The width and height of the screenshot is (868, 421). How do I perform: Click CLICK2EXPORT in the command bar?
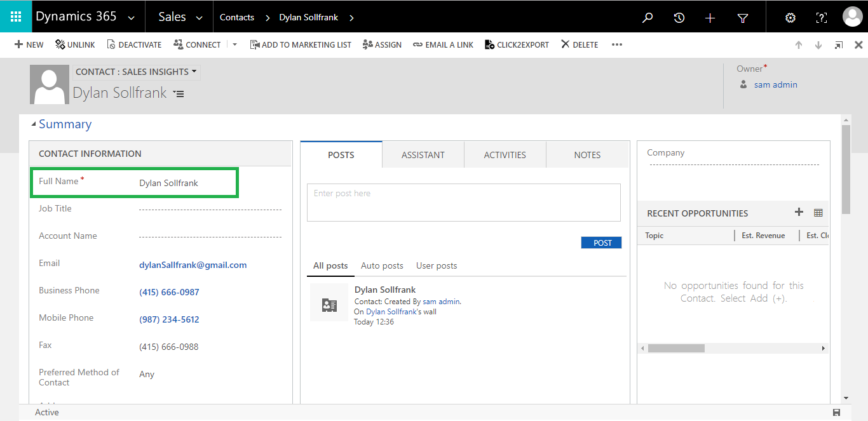click(517, 44)
